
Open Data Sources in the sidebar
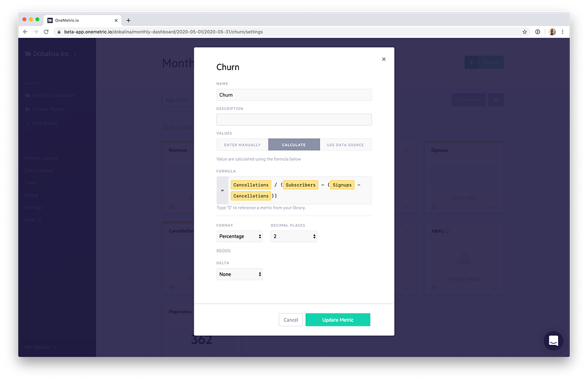39,170
